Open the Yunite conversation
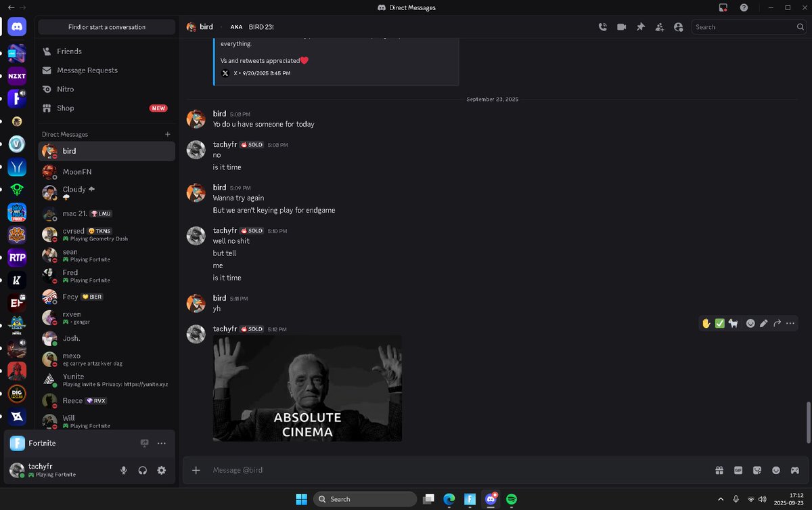Screen dimensions: 812x510 [107, 380]
